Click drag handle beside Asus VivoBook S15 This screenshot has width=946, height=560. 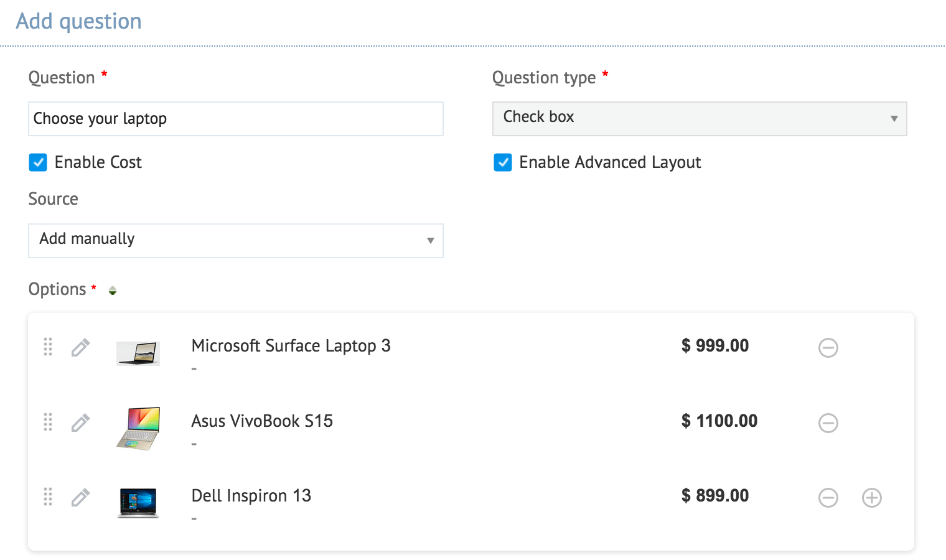pos(48,422)
